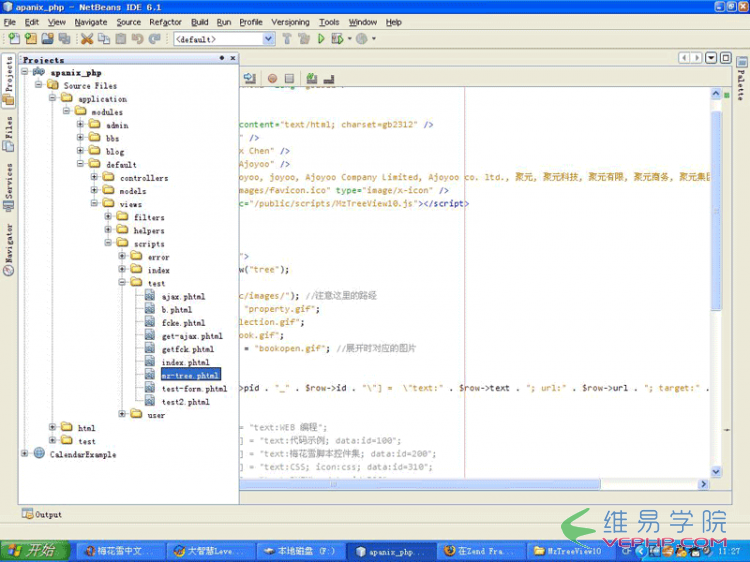Select ajax.phtml in the tree
This screenshot has height=562, width=750.
(183, 297)
